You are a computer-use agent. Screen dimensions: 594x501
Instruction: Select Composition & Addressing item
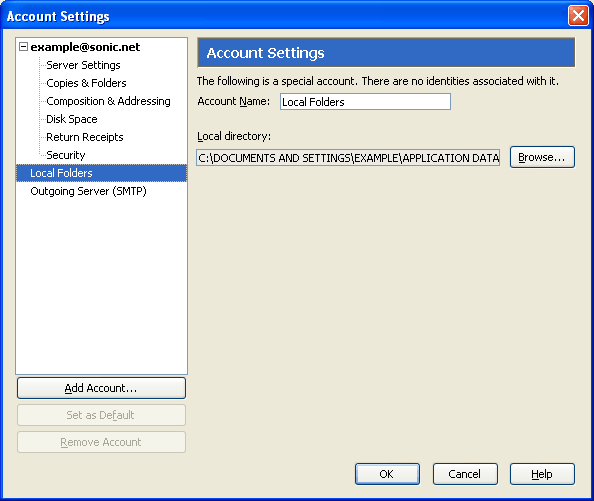click(108, 101)
